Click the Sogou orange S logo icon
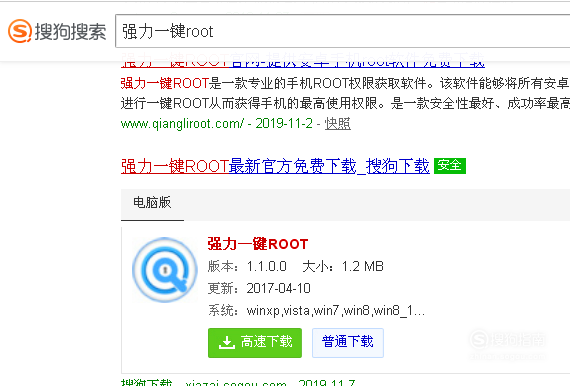570x386 pixels. 20,31
